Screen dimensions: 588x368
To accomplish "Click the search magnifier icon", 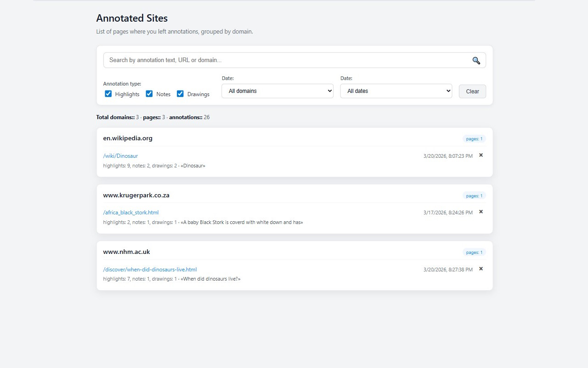I will point(476,60).
